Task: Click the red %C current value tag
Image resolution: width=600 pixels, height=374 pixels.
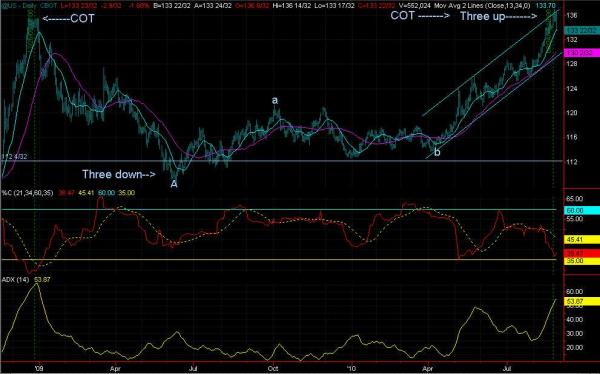Action: 582,254
